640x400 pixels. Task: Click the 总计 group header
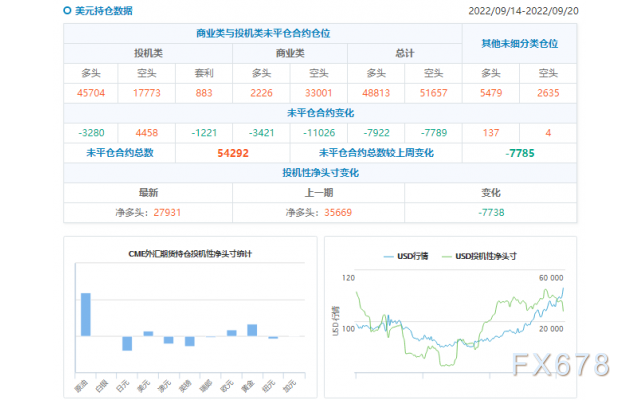coord(404,53)
